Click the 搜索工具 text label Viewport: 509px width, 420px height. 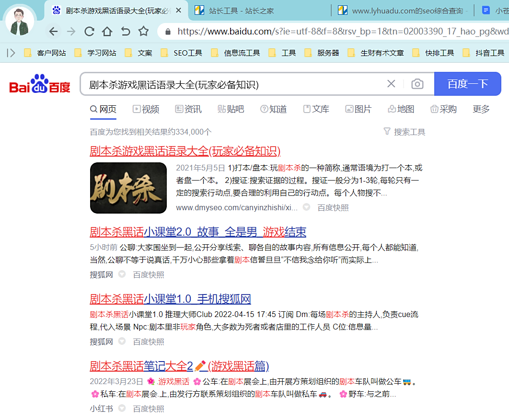point(410,132)
